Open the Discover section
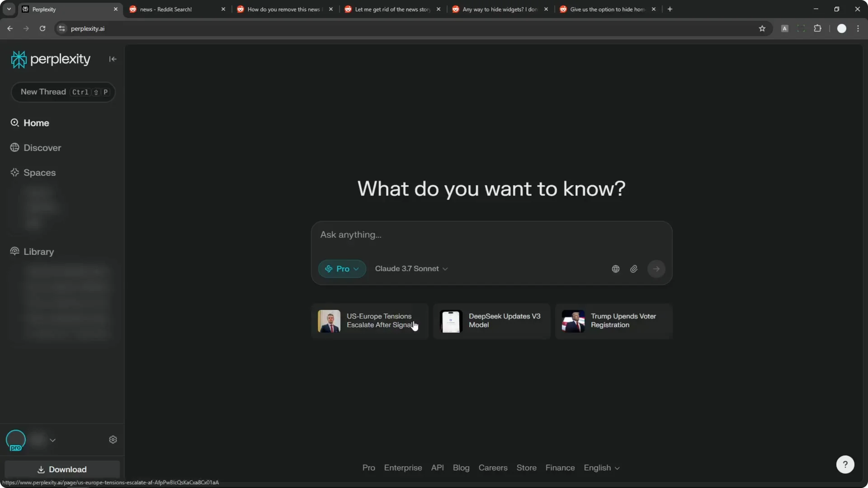868x488 pixels. pyautogui.click(x=42, y=148)
